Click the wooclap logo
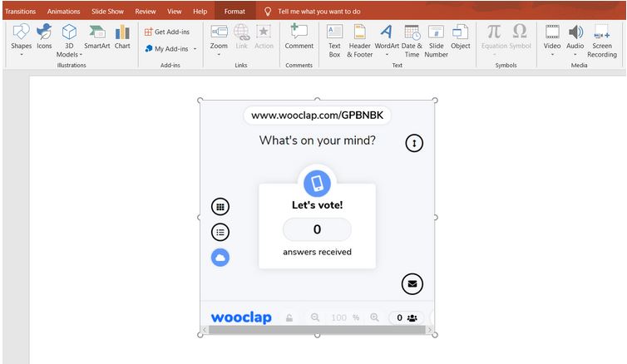Screen dimensions: 627x364 point(241,317)
